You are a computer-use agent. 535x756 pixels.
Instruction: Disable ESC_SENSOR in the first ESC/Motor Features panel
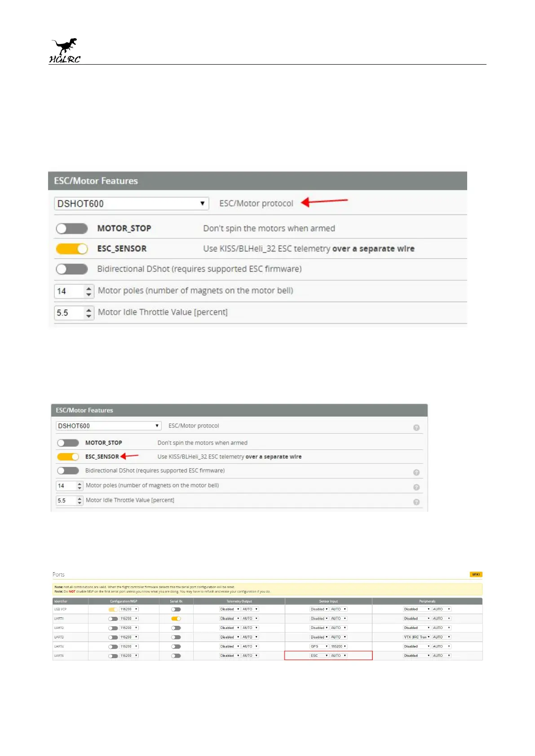[x=72, y=249]
